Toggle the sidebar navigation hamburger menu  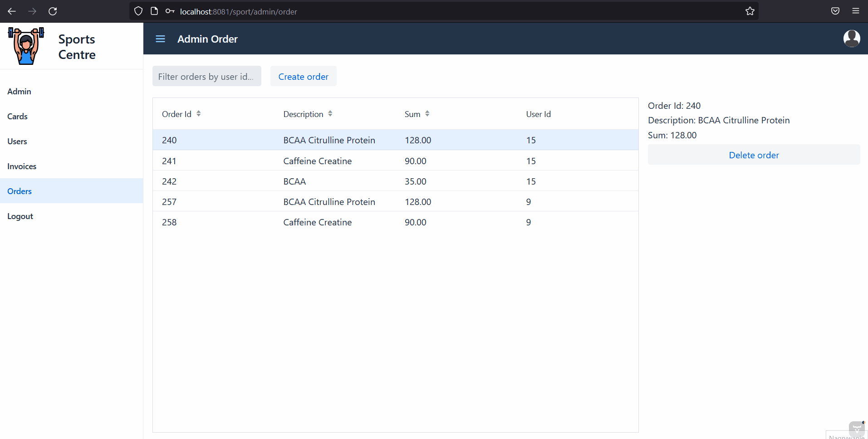coord(160,39)
